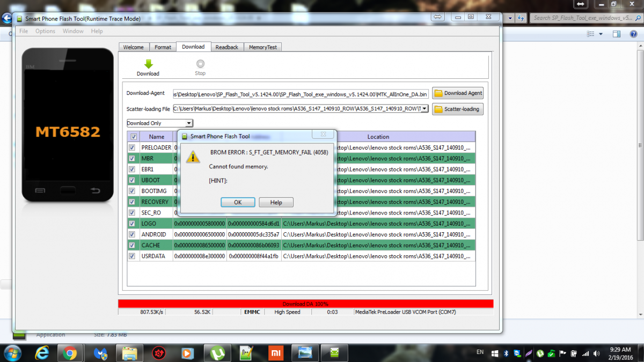Uncheck the ANDROID row checkbox
The image size is (644, 362).
132,234
